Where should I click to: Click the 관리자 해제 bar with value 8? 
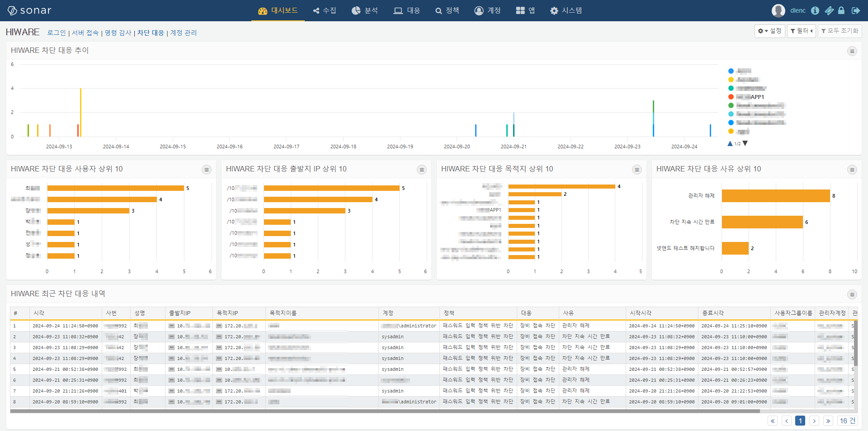[x=776, y=196]
